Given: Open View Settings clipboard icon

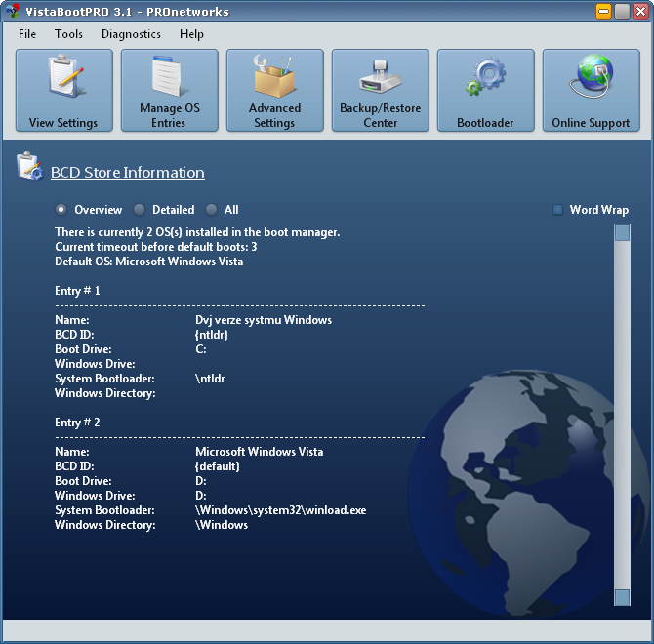Looking at the screenshot, I should coord(64,90).
